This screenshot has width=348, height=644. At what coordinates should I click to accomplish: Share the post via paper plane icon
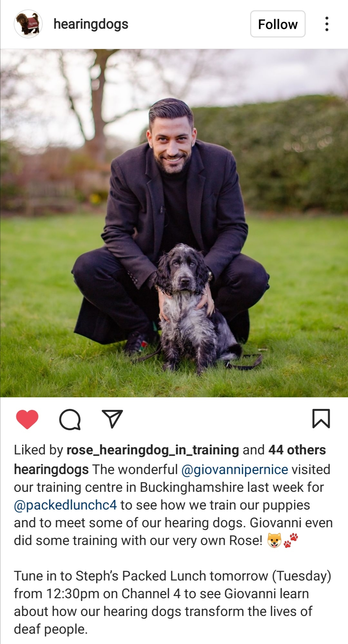112,419
